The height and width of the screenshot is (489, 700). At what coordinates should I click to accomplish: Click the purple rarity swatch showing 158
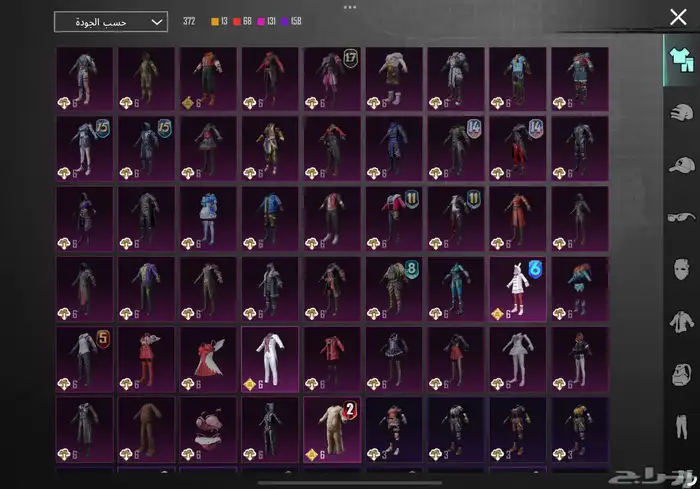point(284,21)
